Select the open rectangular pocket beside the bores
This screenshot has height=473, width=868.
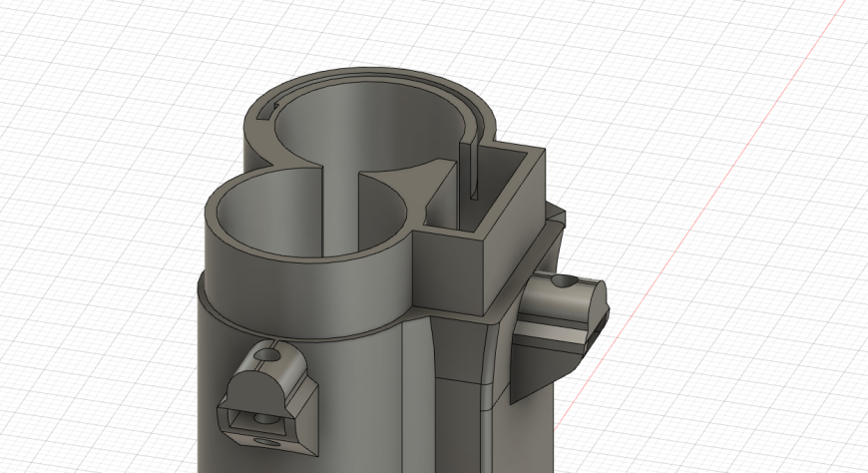(x=483, y=189)
